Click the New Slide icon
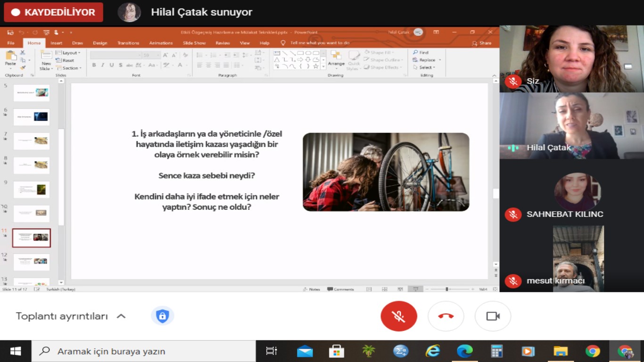 [x=46, y=58]
